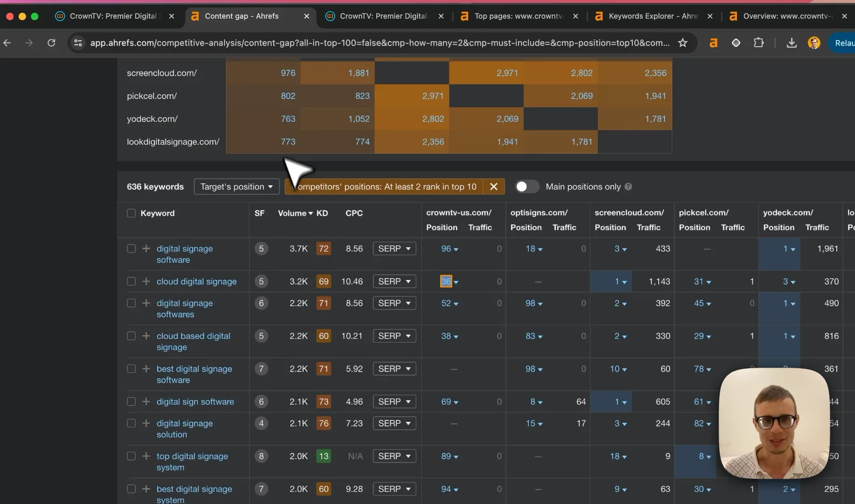Switch to Keywords Explorer - Ahrefs tab

653,16
